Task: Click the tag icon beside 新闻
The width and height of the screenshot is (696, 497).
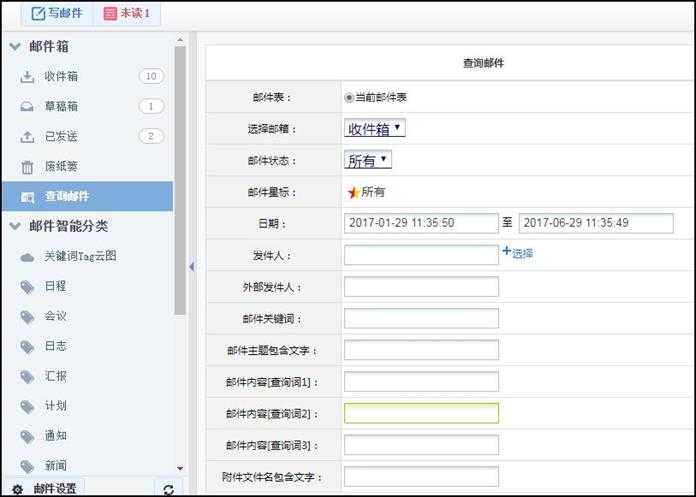Action: (x=27, y=466)
